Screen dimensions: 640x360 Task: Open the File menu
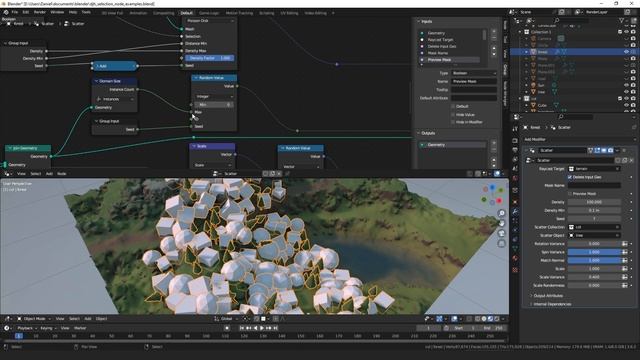pos(15,12)
